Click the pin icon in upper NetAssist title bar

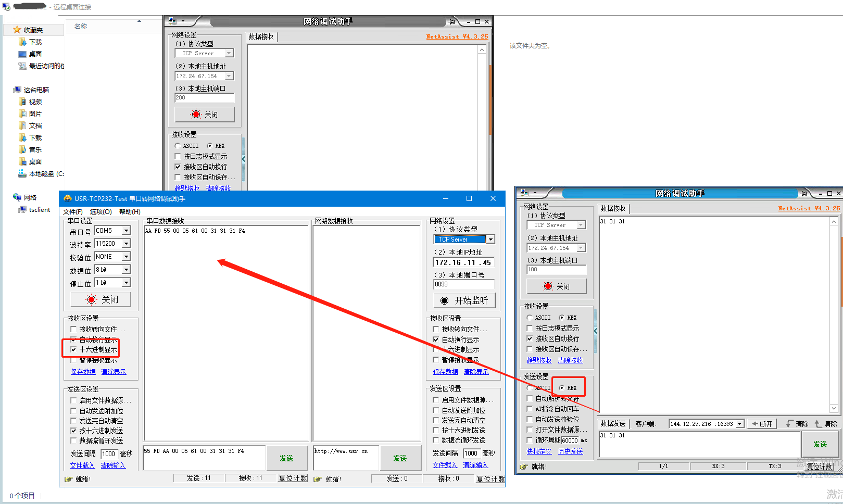click(x=451, y=21)
